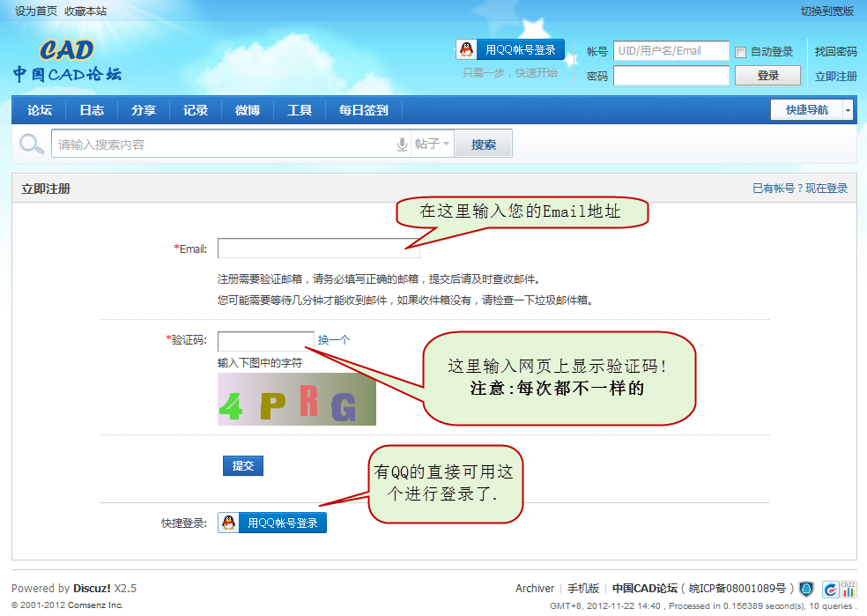
Task: Toggle the 自动登录 checkbox
Action: pos(740,52)
